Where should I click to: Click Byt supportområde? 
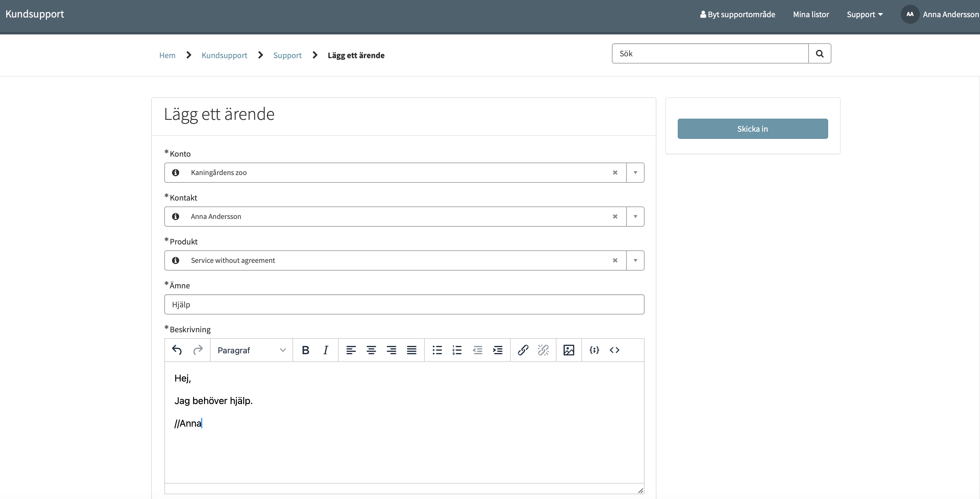(738, 15)
